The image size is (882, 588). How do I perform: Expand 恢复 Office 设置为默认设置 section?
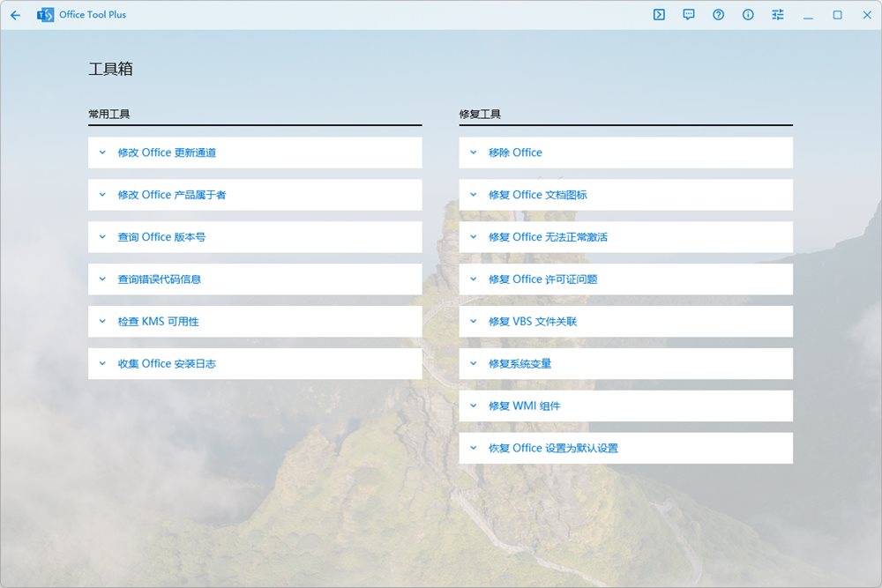(x=625, y=449)
